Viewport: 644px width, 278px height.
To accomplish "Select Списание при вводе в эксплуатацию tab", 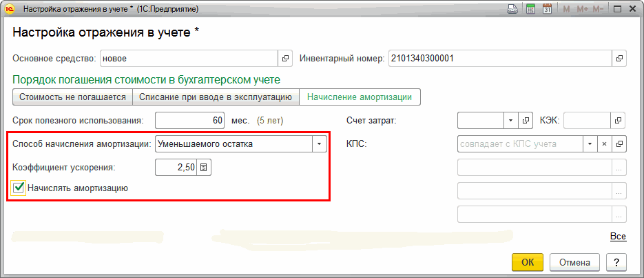I will click(214, 97).
